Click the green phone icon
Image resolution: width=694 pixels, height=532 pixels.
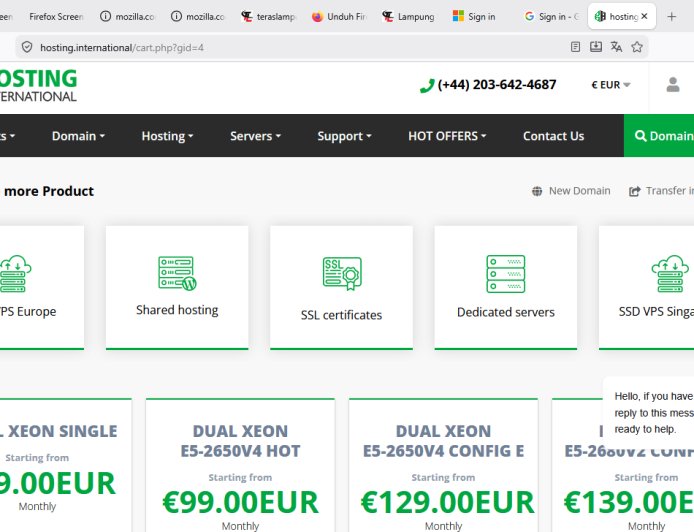pos(427,85)
